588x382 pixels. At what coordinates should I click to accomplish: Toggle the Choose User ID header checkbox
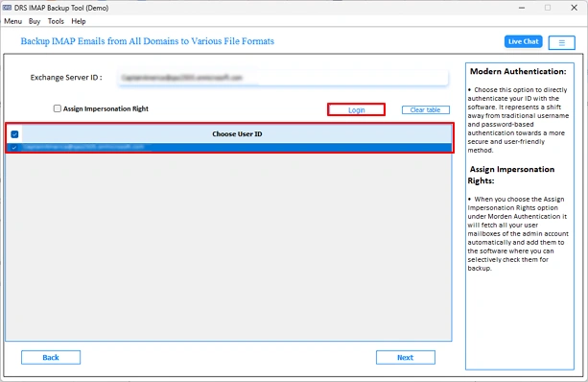click(x=14, y=134)
